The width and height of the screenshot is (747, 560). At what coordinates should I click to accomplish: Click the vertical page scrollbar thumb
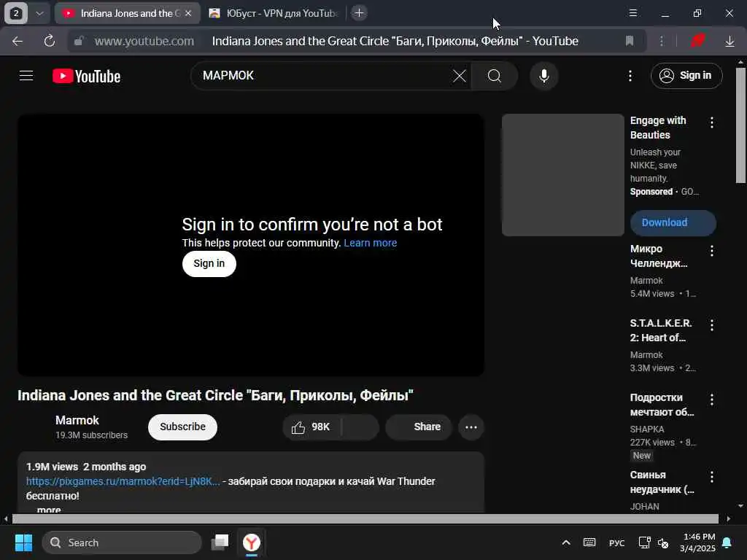pyautogui.click(x=740, y=125)
